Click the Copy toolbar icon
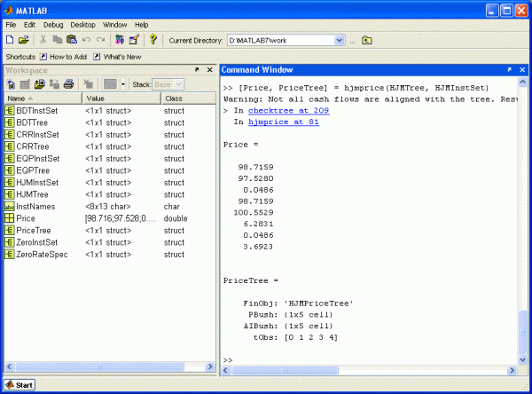 pos(57,40)
